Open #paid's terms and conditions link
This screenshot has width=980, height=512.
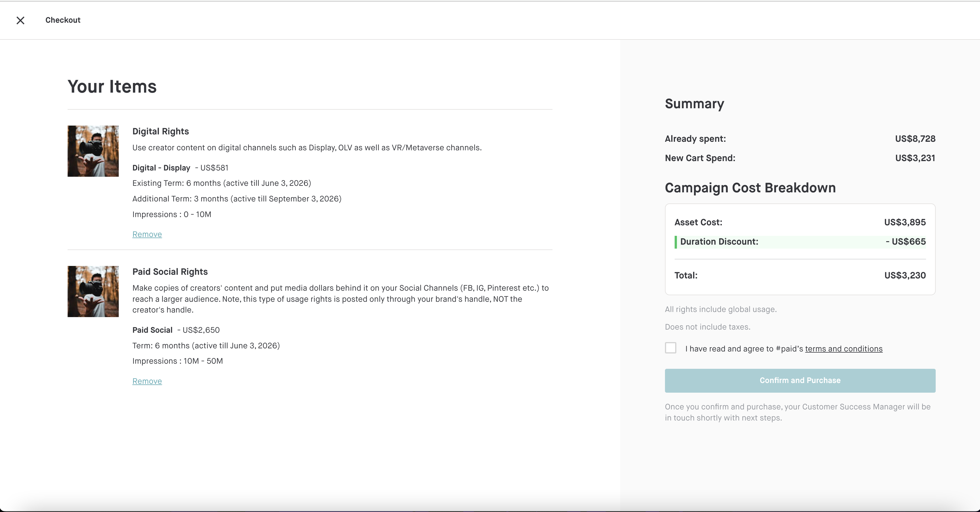tap(843, 349)
